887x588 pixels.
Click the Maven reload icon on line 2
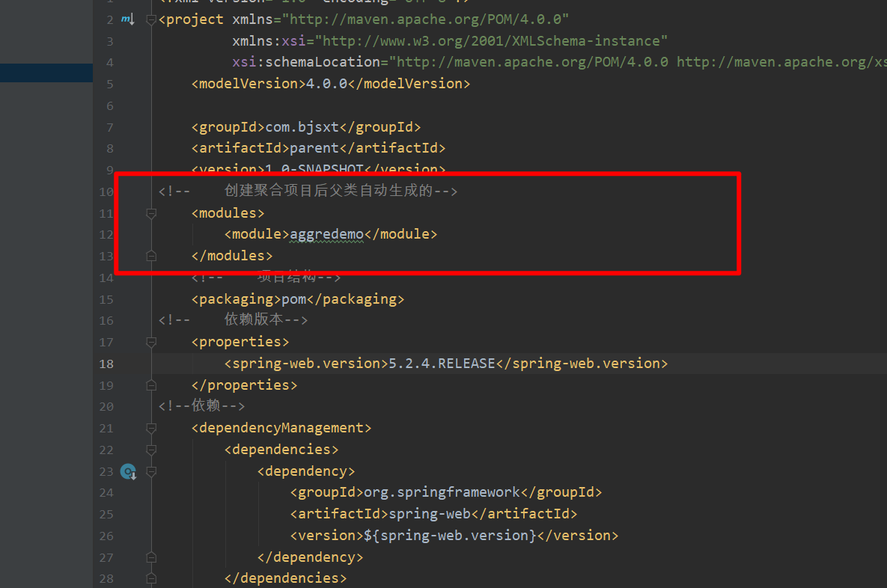pos(128,19)
